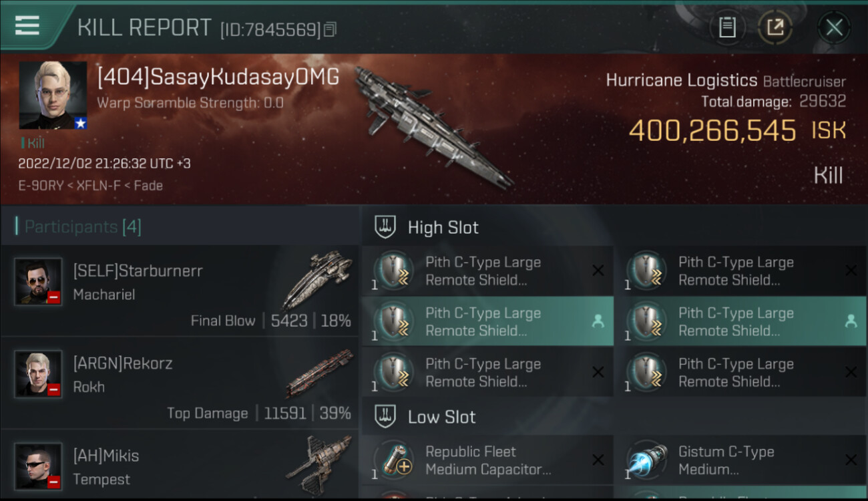Open the clipboard notes icon
The image size is (868, 501).
727,27
